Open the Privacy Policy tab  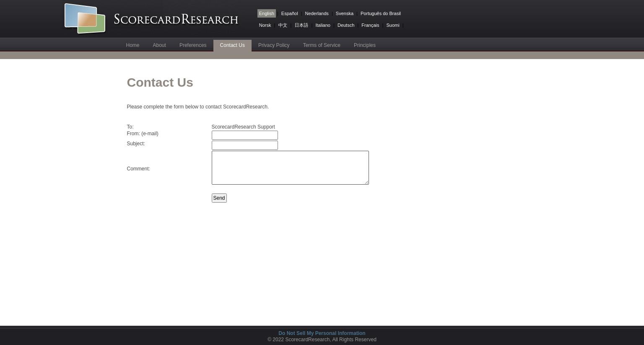tap(274, 45)
